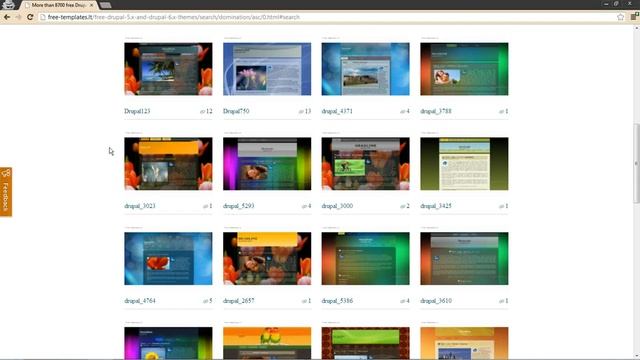Preview the drupal_3000 tulip theme thumbnail
Viewport: 640px width, 360px height.
pyautogui.click(x=365, y=164)
